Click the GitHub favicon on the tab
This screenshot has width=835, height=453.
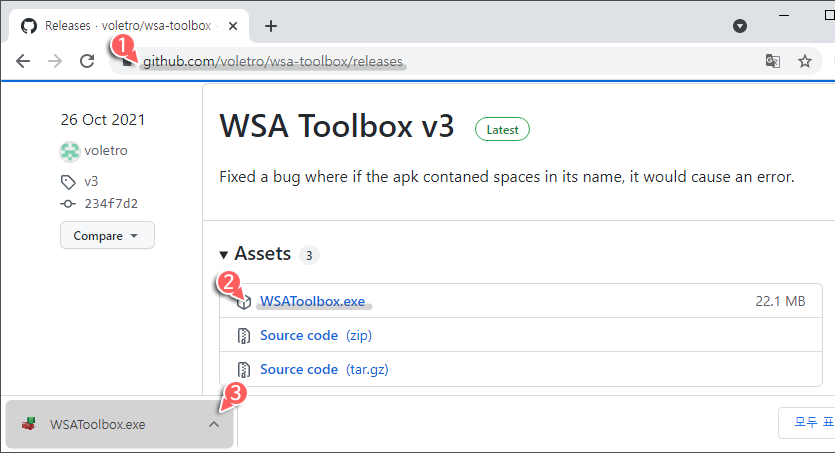point(29,26)
